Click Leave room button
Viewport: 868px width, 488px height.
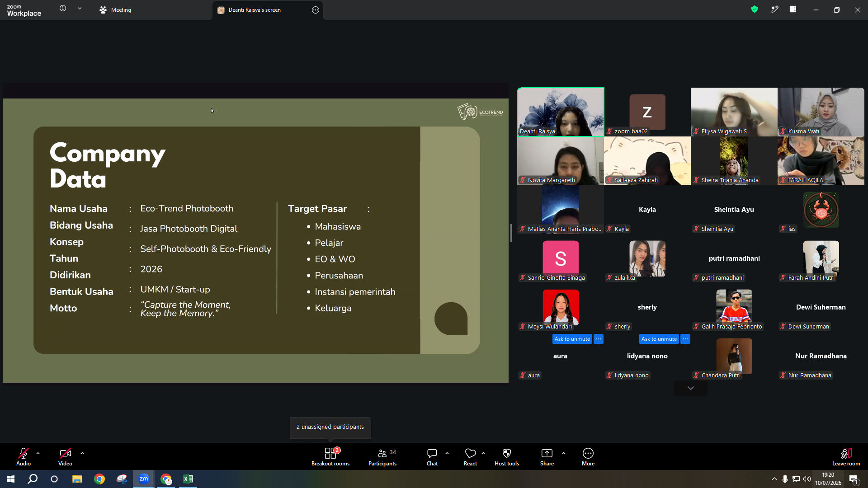(846, 456)
